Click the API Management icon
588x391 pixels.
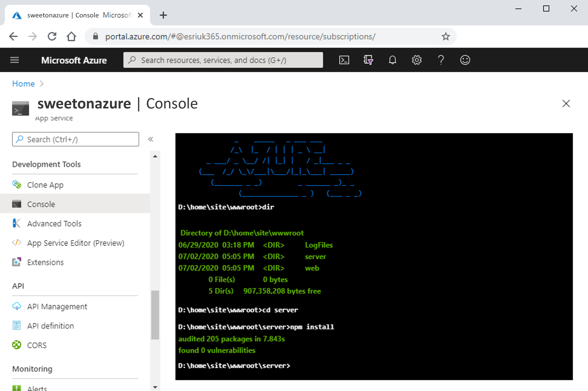(x=17, y=306)
